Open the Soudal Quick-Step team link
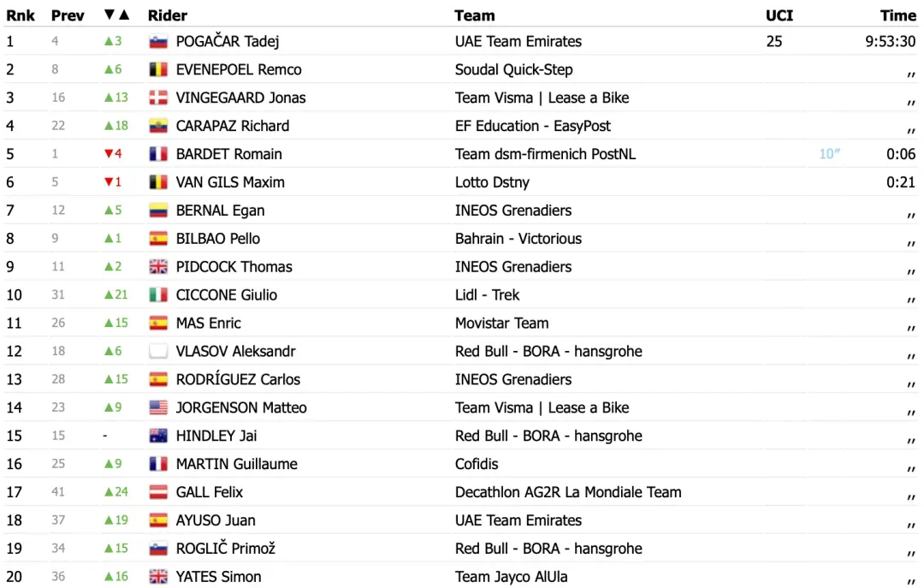Image resolution: width=924 pixels, height=588 pixels. (x=513, y=70)
